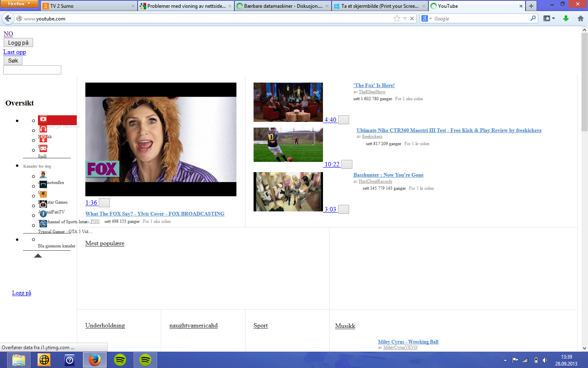Select the Popular on YouTube star icon
This screenshot has width=588, height=368.
tap(43, 119)
